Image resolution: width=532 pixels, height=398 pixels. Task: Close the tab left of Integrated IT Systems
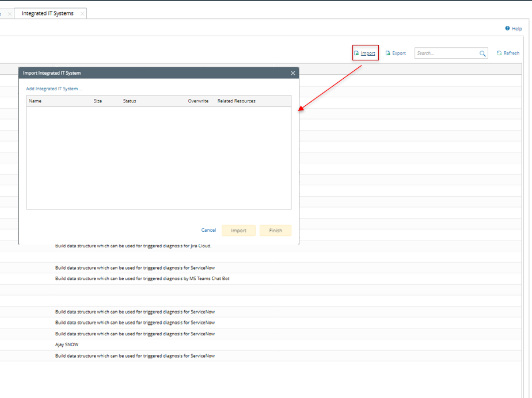(9, 13)
